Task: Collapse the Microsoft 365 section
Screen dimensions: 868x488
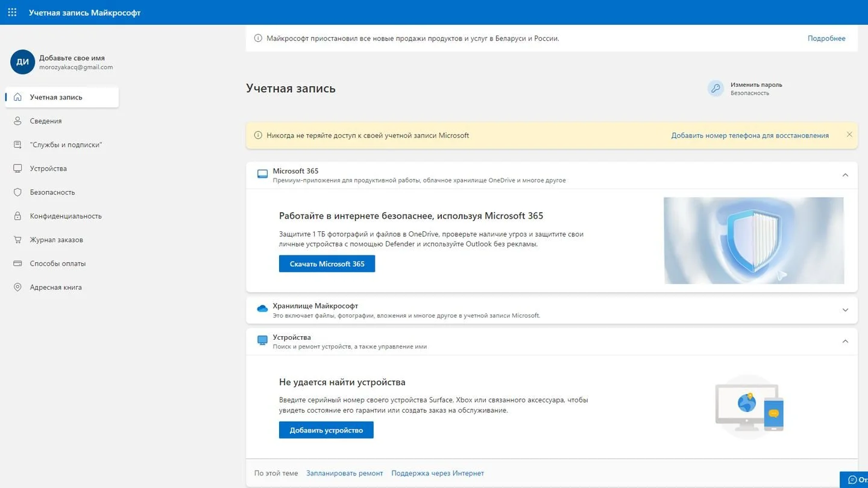Action: pyautogui.click(x=845, y=175)
